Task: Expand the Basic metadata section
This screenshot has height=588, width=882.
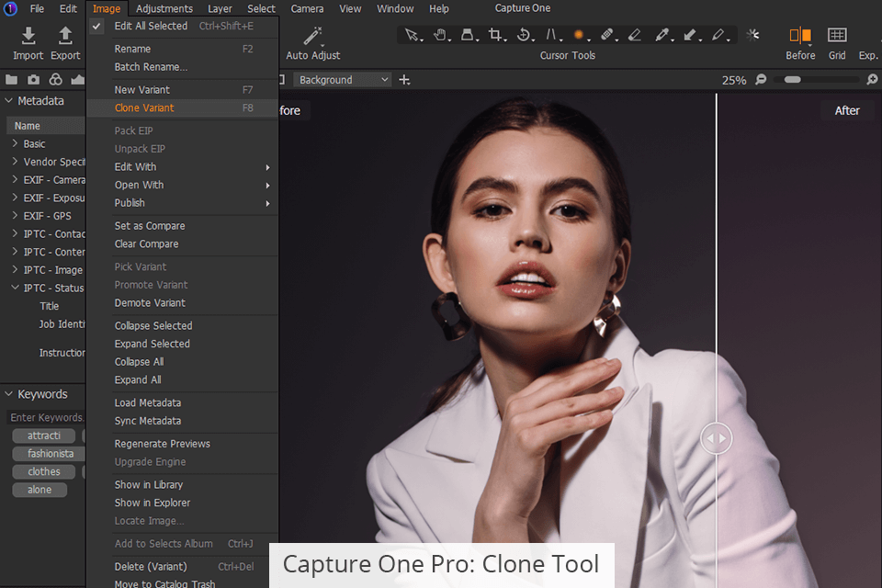Action: (x=16, y=143)
